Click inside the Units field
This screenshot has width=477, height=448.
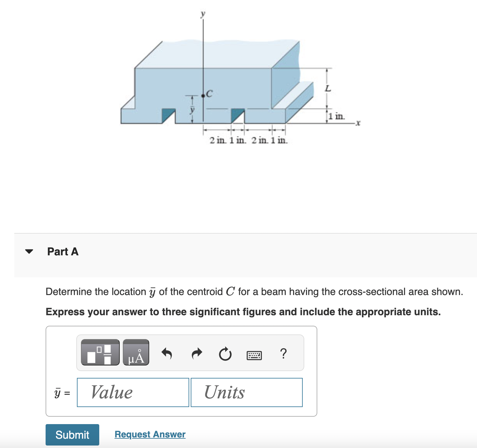coord(246,392)
